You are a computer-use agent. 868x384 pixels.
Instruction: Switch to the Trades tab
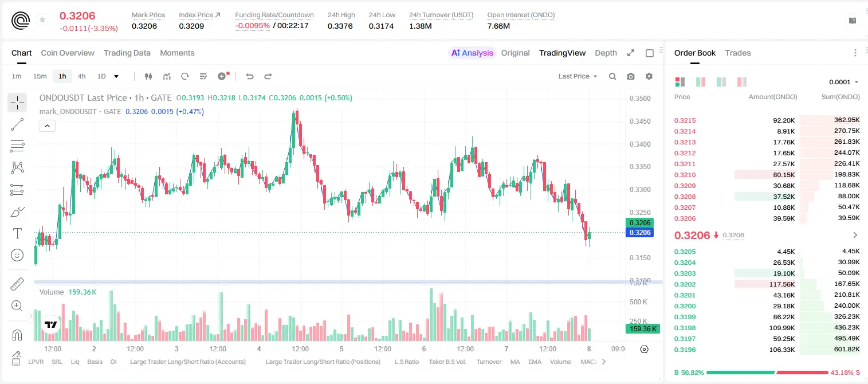point(737,53)
